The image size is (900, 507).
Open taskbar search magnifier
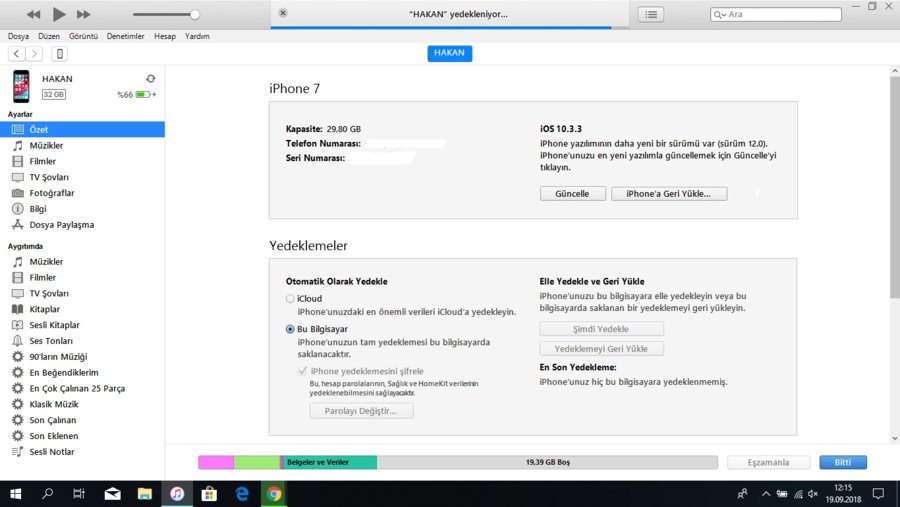click(48, 494)
